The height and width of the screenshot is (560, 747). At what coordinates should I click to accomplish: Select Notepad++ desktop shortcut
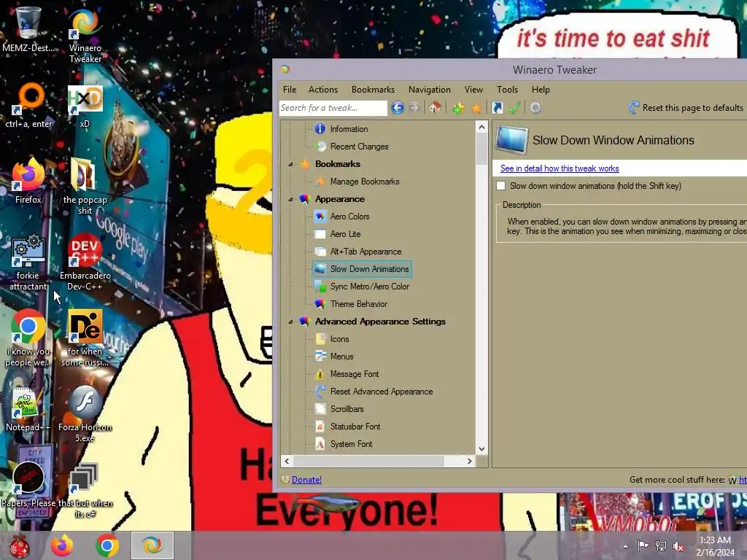click(x=28, y=409)
